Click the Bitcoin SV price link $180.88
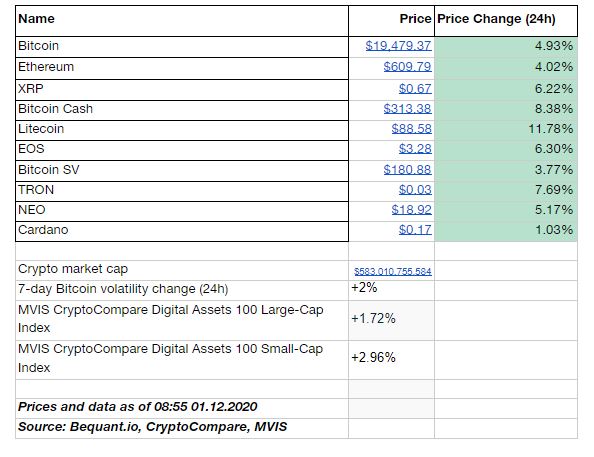 pyautogui.click(x=407, y=170)
